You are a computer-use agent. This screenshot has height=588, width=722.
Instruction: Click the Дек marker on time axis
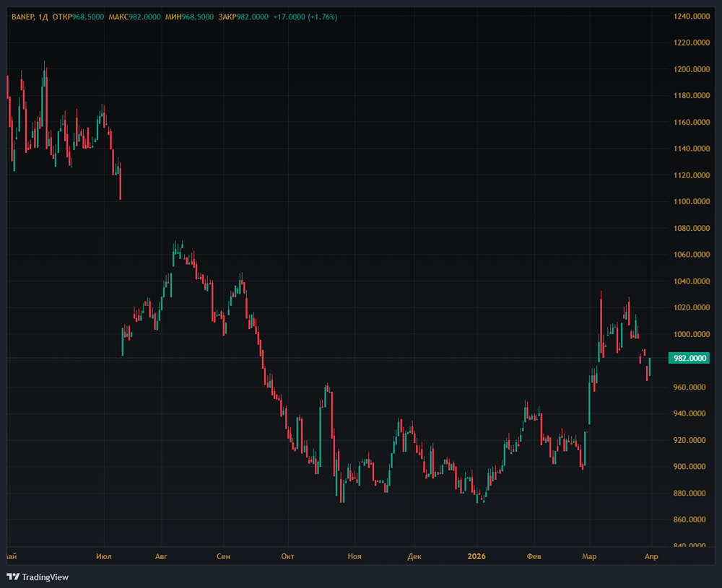pos(414,556)
